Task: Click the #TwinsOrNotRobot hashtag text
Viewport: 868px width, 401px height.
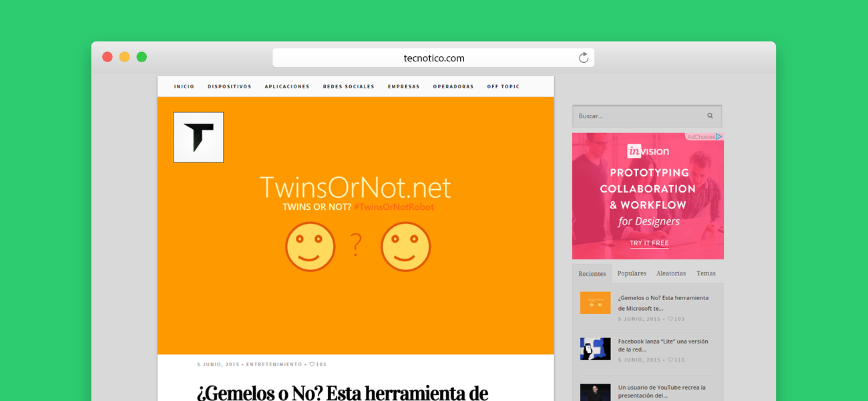Action: (x=394, y=207)
